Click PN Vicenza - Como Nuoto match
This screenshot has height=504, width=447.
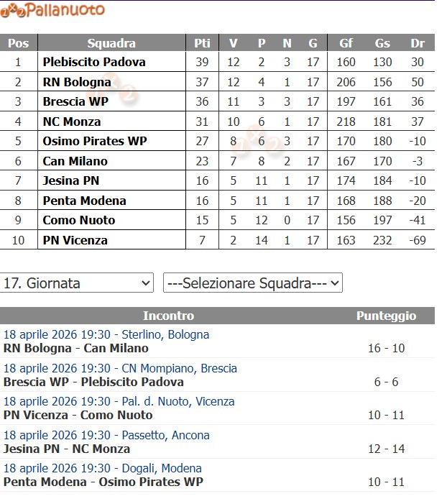pyautogui.click(x=78, y=416)
